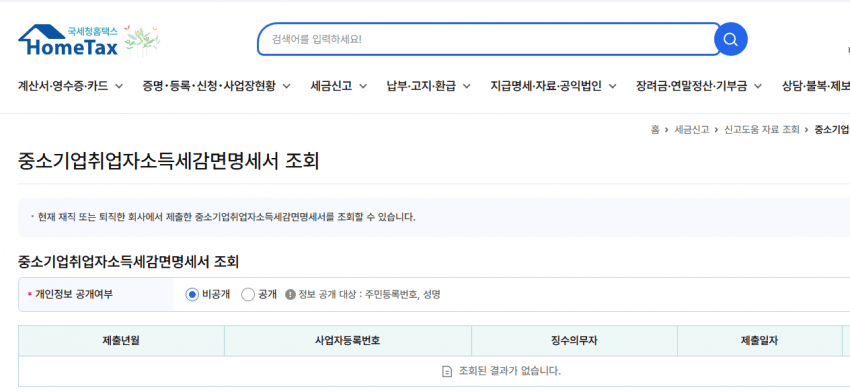The height and width of the screenshot is (392, 850).
Task: Click the 징수의무자 column header
Action: [574, 340]
